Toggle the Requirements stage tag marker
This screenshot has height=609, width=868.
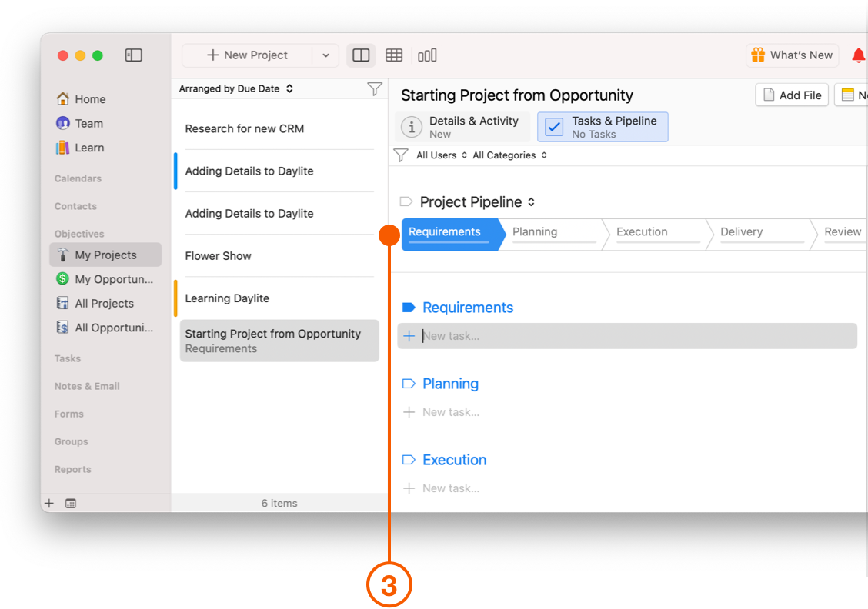coord(409,308)
